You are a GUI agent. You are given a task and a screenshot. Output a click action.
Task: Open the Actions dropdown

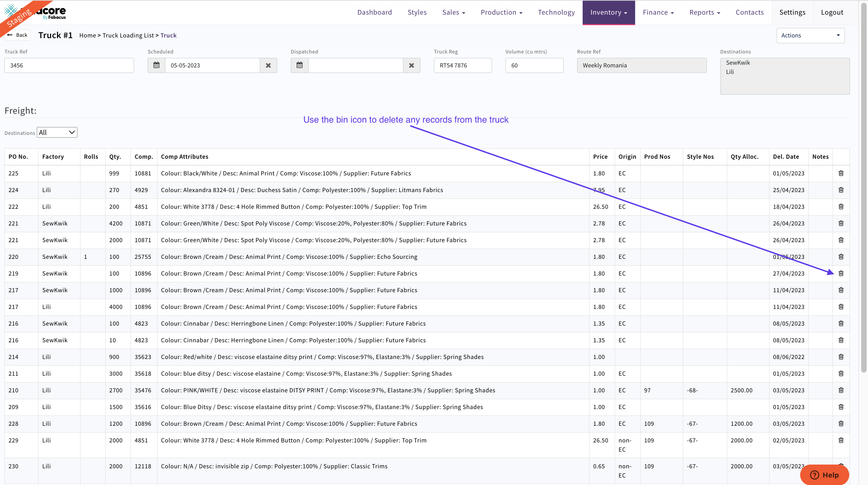pos(810,35)
